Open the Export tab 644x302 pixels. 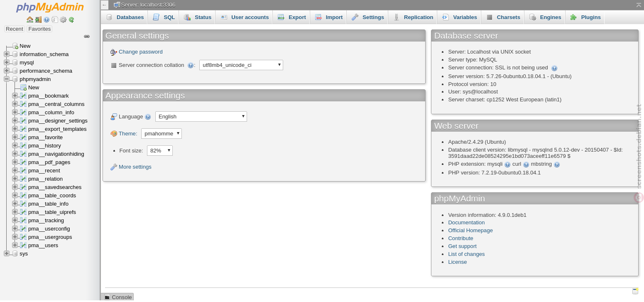pos(292,17)
